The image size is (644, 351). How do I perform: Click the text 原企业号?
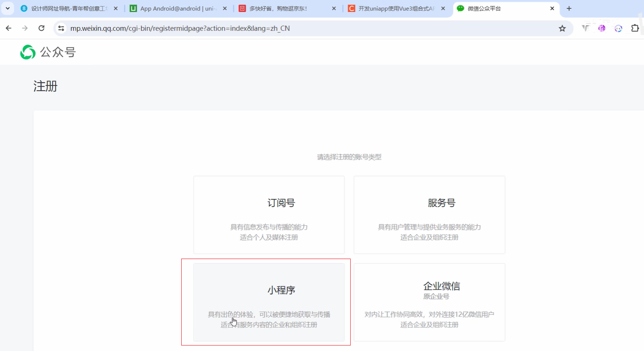pos(436,297)
